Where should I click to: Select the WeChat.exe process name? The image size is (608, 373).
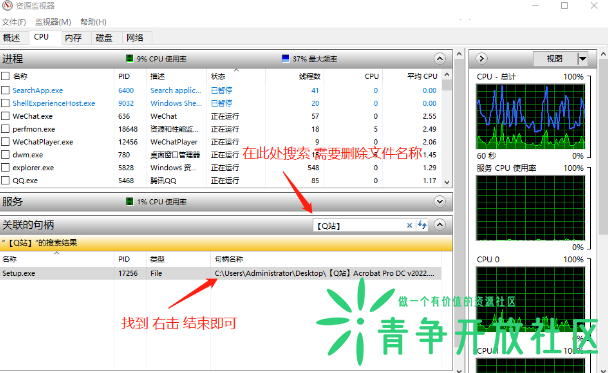(x=32, y=116)
